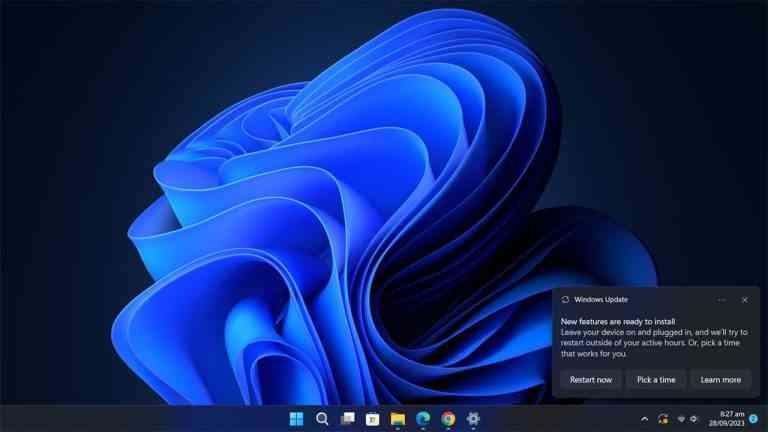
Task: Launch Microsoft Edge from the taskbar
Action: pyautogui.click(x=423, y=419)
